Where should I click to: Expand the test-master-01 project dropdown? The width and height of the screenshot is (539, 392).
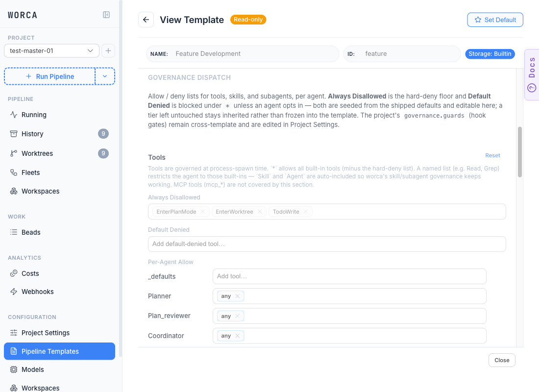coord(51,51)
